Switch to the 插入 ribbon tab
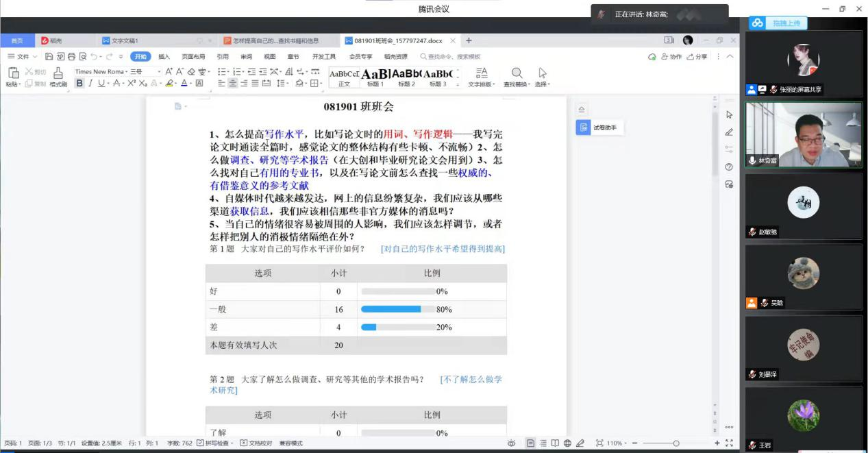 tap(164, 57)
